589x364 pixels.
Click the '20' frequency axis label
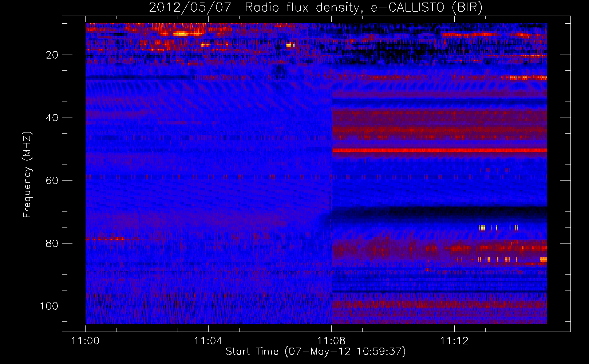[x=52, y=55]
